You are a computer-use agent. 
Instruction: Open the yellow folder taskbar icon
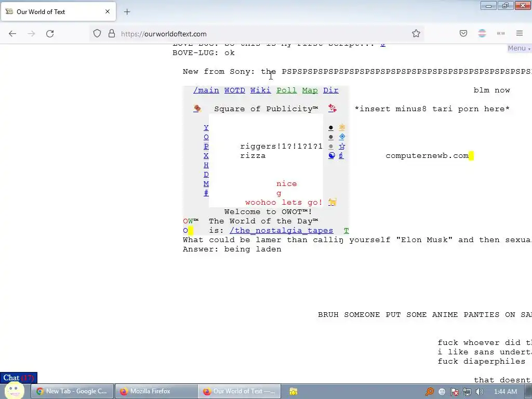pyautogui.click(x=293, y=392)
